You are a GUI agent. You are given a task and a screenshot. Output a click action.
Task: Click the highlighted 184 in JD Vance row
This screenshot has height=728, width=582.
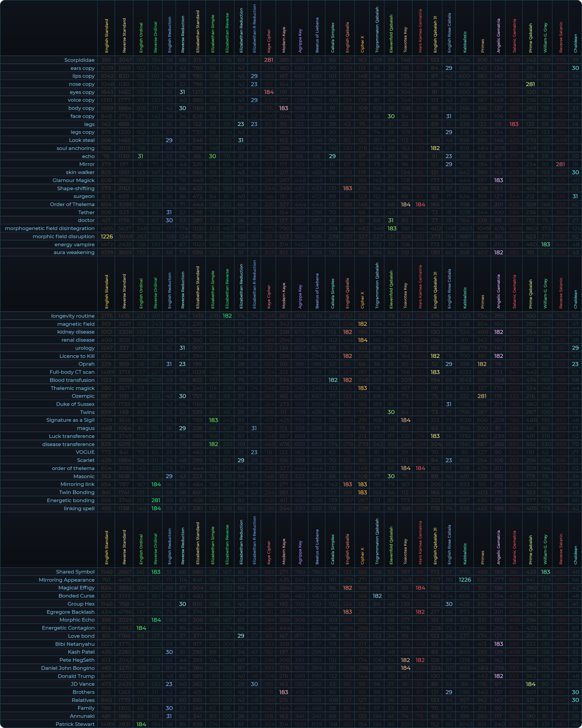point(530,684)
